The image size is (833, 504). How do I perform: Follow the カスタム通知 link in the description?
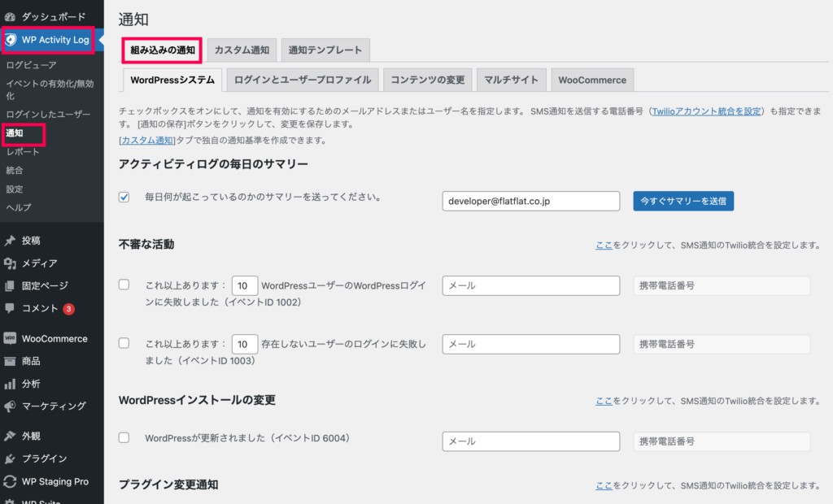tap(147, 140)
